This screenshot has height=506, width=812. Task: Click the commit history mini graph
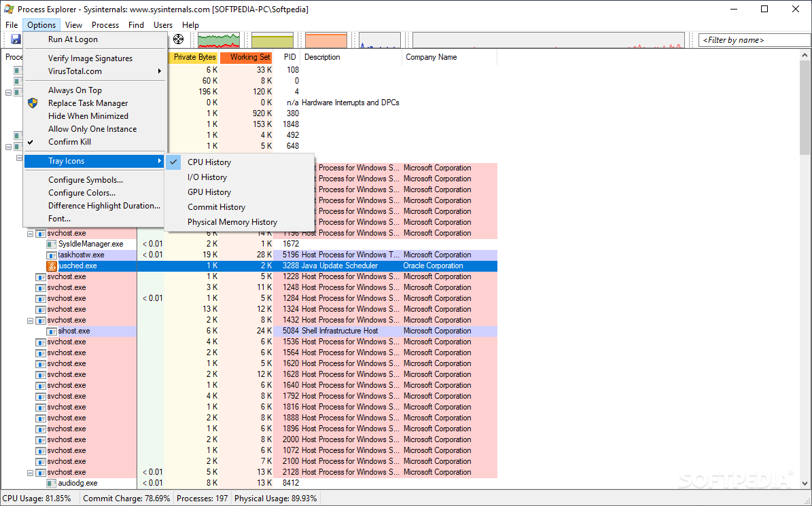[x=272, y=39]
